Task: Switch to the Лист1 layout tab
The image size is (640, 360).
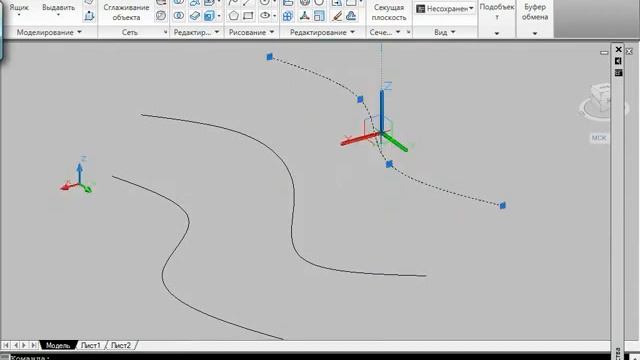Action: click(x=91, y=345)
